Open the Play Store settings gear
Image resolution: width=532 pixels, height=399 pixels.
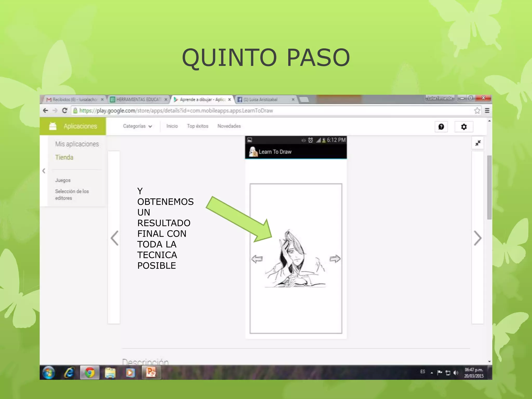click(x=464, y=127)
